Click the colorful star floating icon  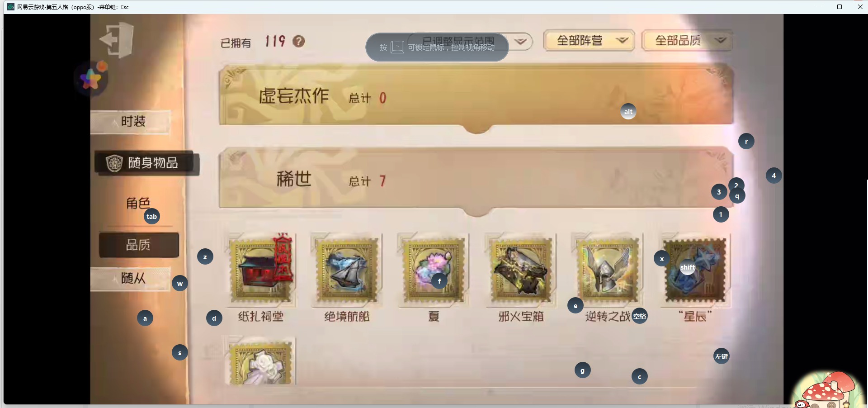coord(91,79)
